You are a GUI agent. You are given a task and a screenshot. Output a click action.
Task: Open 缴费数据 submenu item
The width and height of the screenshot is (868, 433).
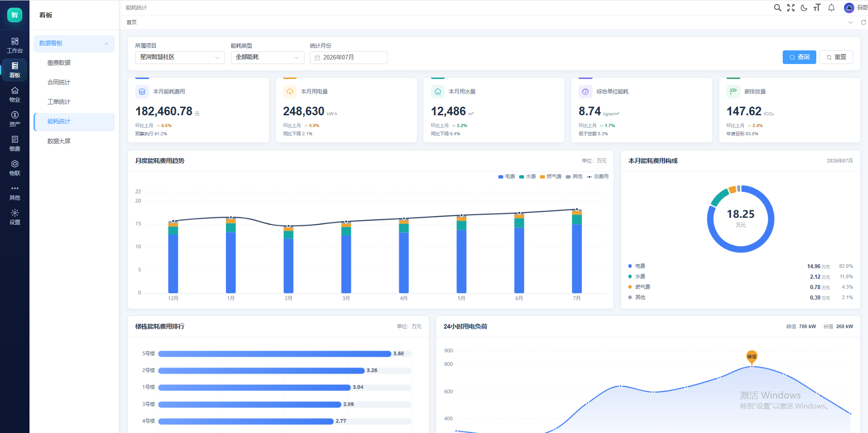(74, 63)
